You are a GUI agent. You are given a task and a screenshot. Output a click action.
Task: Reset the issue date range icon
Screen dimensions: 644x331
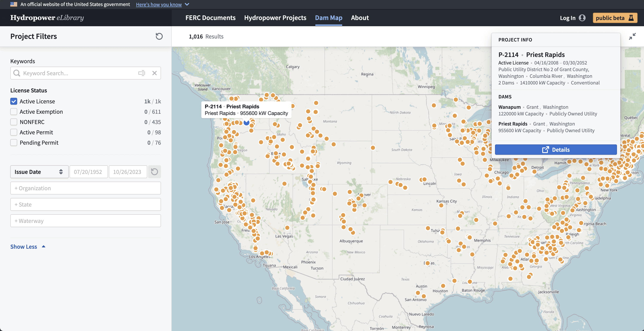click(155, 172)
